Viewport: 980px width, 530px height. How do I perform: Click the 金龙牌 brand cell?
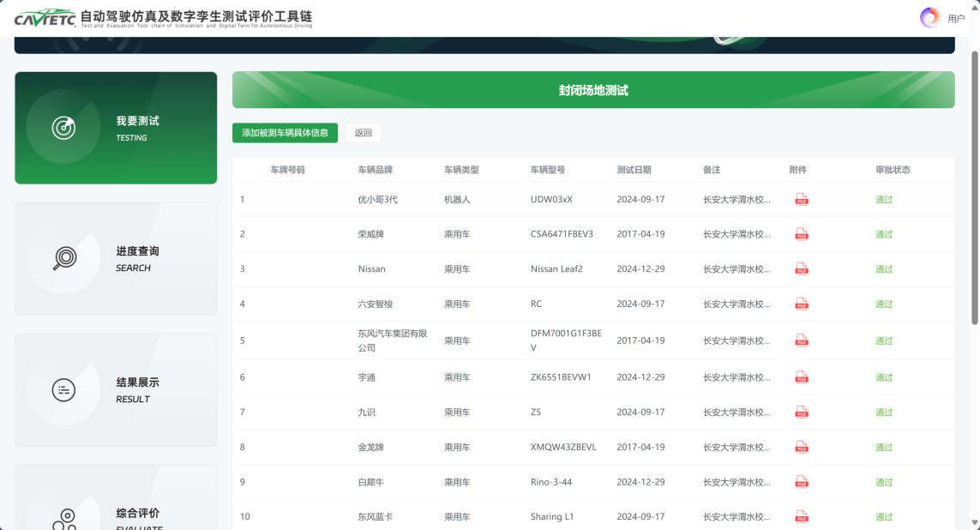click(x=370, y=448)
